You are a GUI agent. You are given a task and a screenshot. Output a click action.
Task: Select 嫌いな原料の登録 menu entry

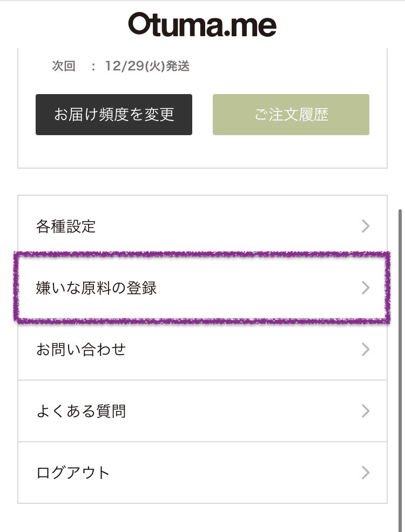[202, 288]
